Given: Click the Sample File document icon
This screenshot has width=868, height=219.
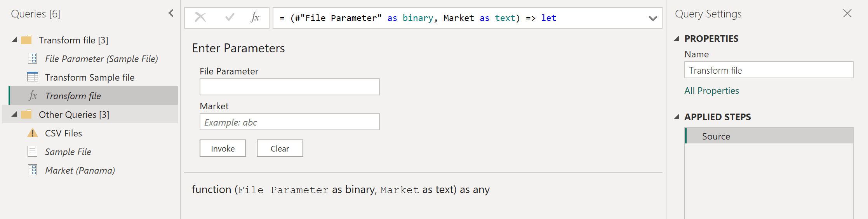Looking at the screenshot, I should tap(33, 152).
